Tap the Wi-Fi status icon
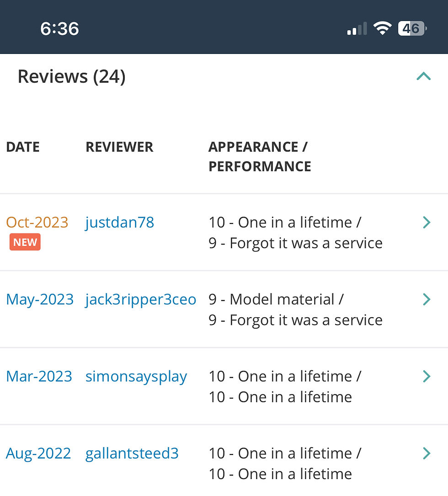This screenshot has width=448, height=496. click(x=383, y=28)
